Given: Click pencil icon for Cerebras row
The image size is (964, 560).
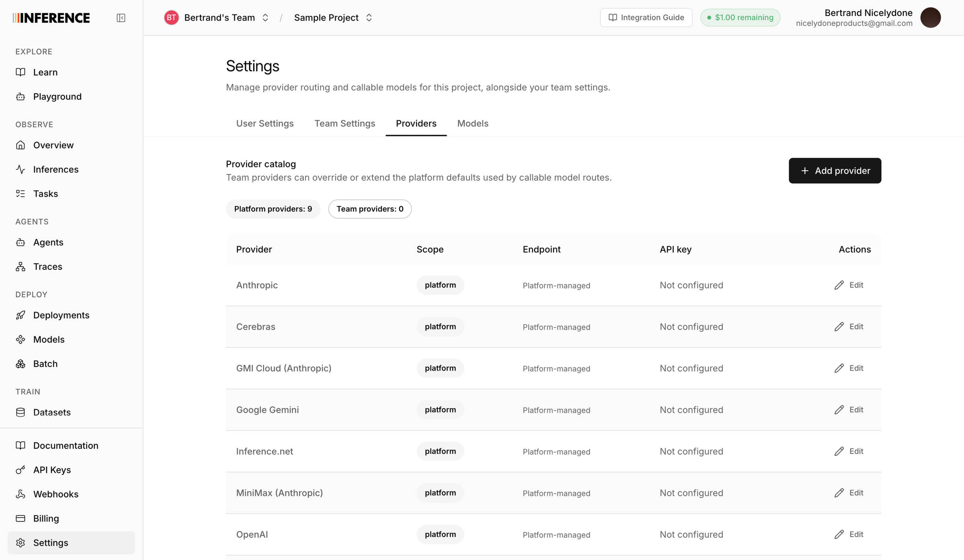Looking at the screenshot, I should click(x=839, y=327).
